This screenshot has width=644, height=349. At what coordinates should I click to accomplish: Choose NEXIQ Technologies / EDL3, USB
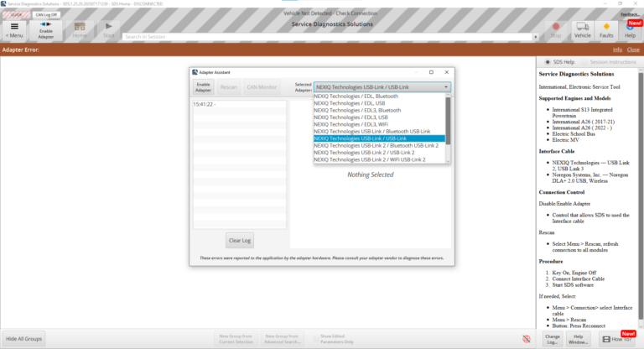click(x=379, y=117)
